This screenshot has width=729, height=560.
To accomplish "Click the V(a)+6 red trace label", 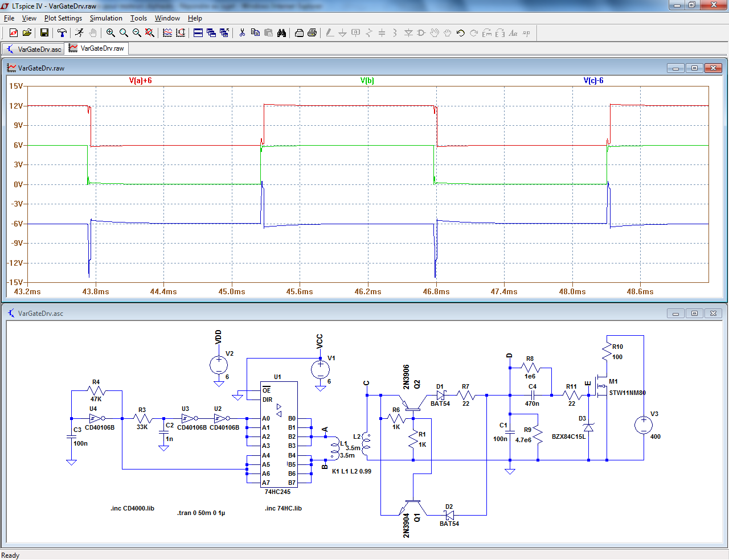I will (x=140, y=80).
